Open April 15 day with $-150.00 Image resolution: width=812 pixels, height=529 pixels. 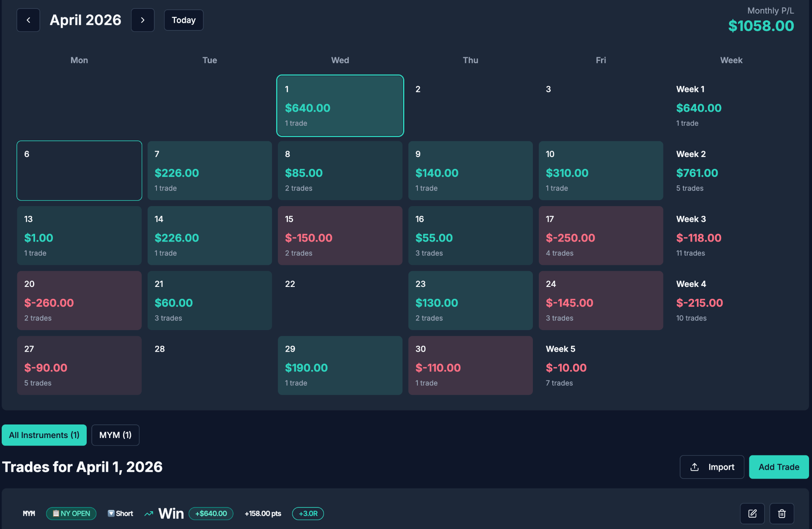click(340, 236)
